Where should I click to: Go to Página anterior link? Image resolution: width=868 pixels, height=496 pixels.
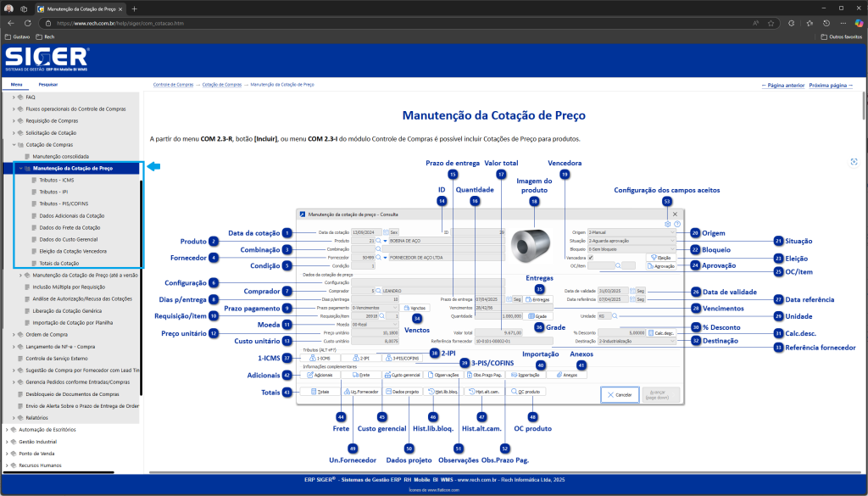point(782,86)
